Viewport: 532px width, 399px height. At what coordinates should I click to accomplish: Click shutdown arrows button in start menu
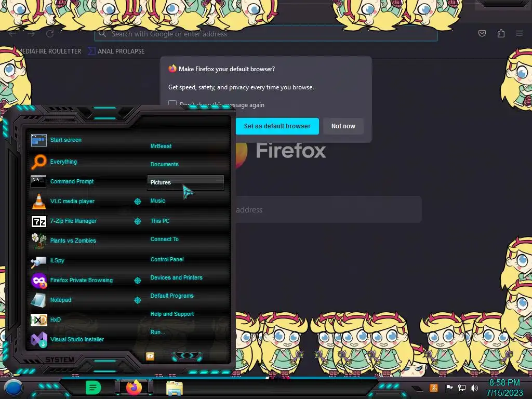(187, 356)
